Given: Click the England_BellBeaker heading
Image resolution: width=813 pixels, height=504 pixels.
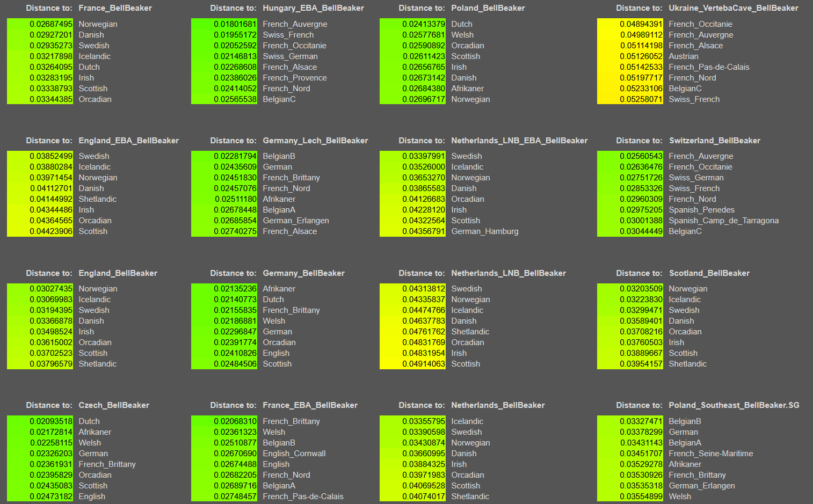Looking at the screenshot, I should pos(118,273).
